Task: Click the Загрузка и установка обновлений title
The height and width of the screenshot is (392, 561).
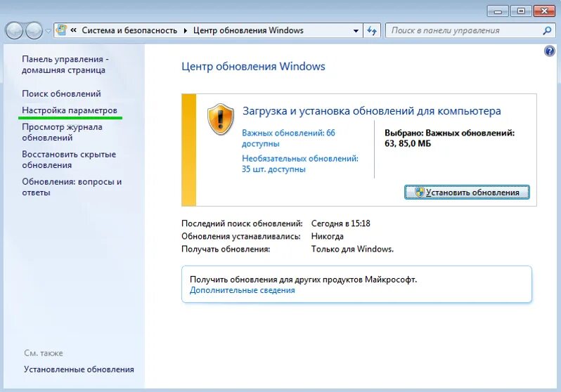Action: (372, 111)
